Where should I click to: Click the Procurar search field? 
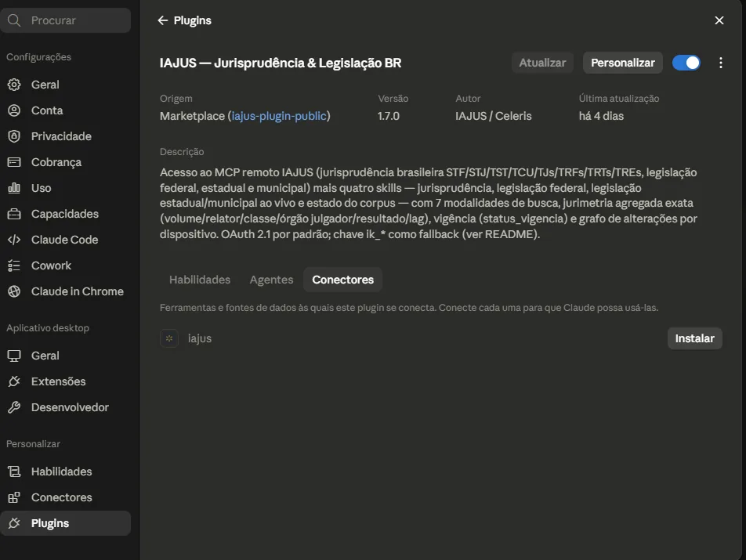[x=66, y=20]
